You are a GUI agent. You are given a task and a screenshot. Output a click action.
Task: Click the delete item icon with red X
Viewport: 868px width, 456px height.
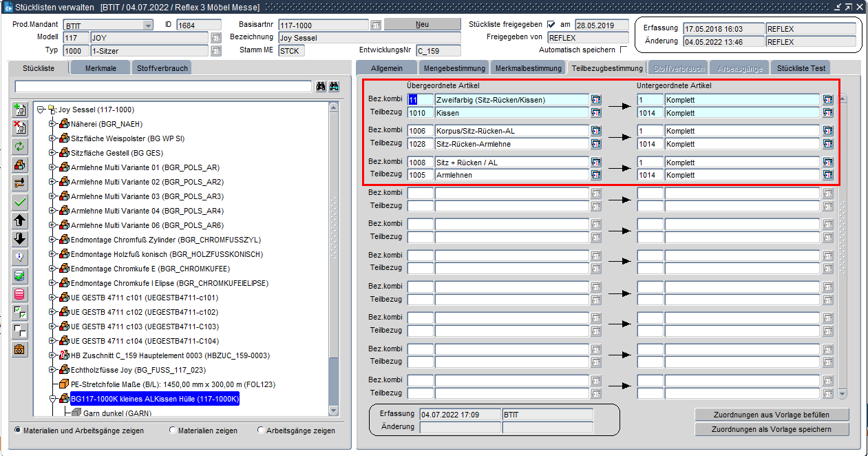click(21, 127)
